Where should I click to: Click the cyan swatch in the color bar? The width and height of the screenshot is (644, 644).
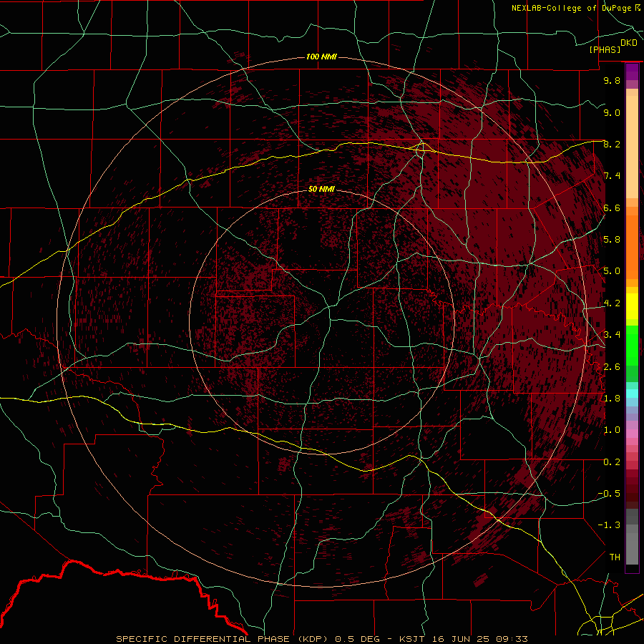coord(632,394)
